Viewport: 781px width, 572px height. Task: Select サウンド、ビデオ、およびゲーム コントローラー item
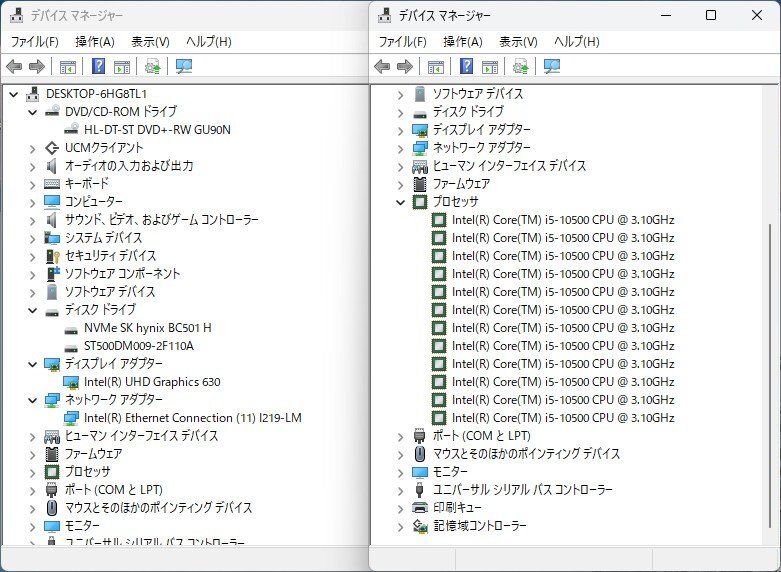[x=162, y=220]
